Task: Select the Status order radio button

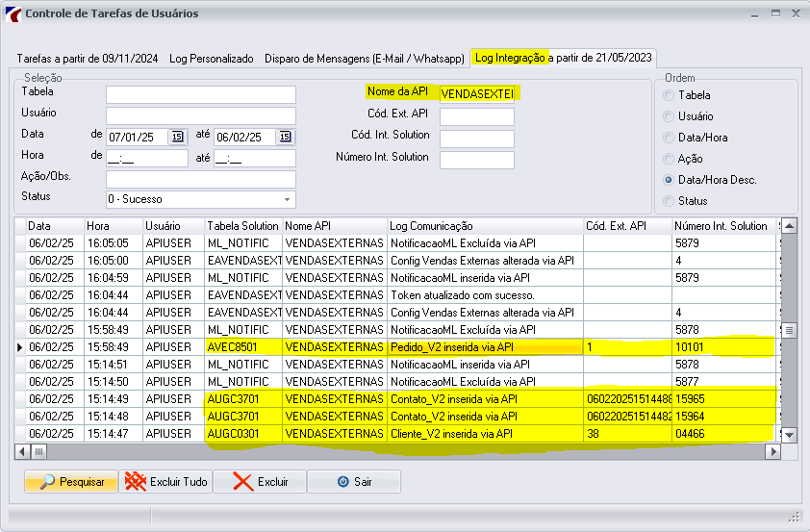Action: point(669,201)
